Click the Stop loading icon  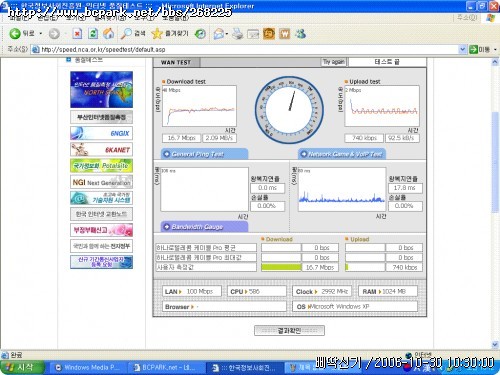(77, 33)
